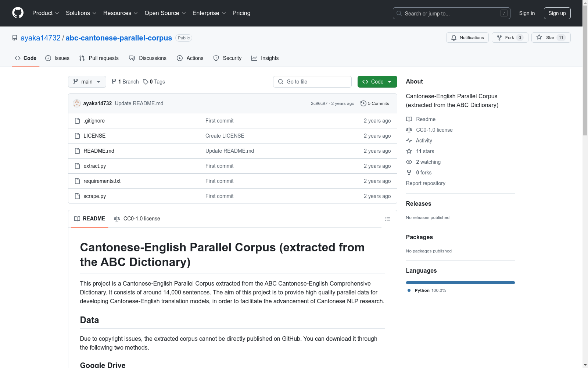
Task: Click the book icon beside Readme
Action: point(409,119)
